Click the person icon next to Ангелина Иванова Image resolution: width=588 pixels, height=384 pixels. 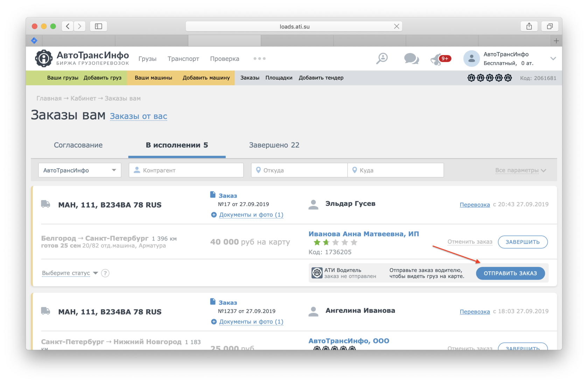(x=314, y=312)
